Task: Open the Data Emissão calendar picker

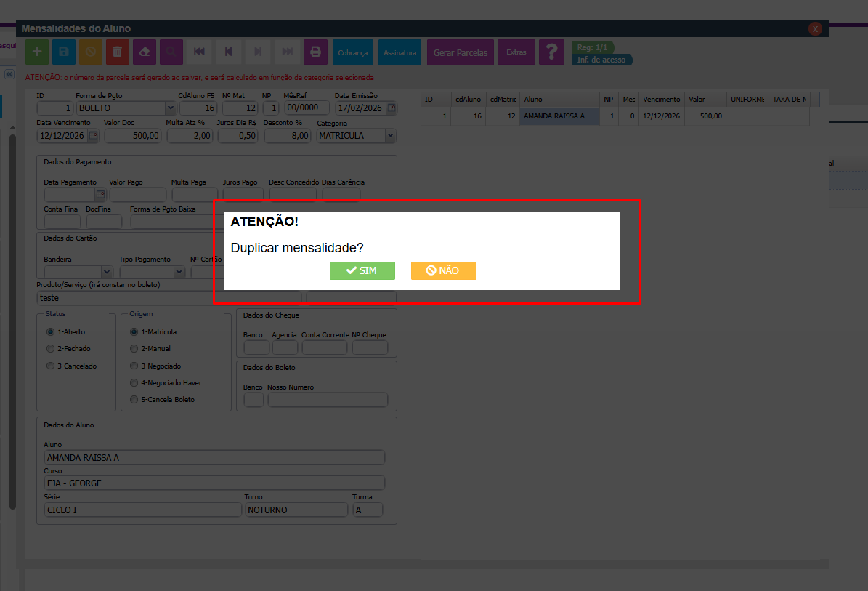Action: 392,108
